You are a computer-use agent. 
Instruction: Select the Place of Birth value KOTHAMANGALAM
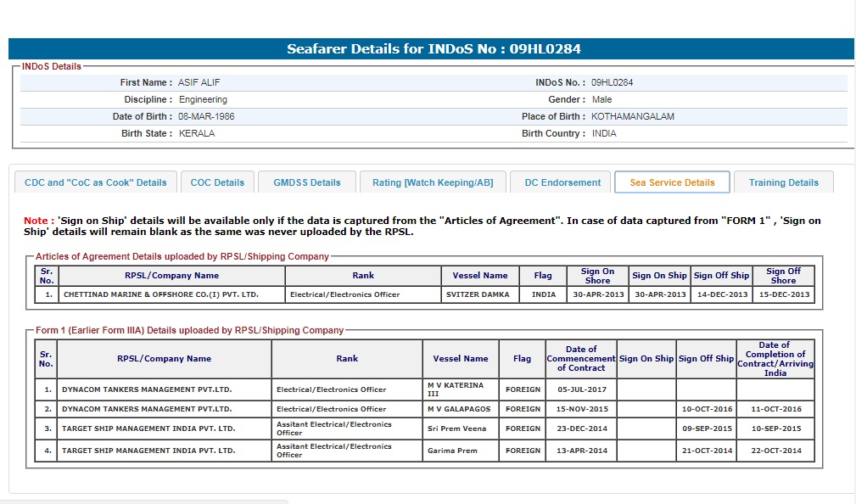click(x=632, y=117)
